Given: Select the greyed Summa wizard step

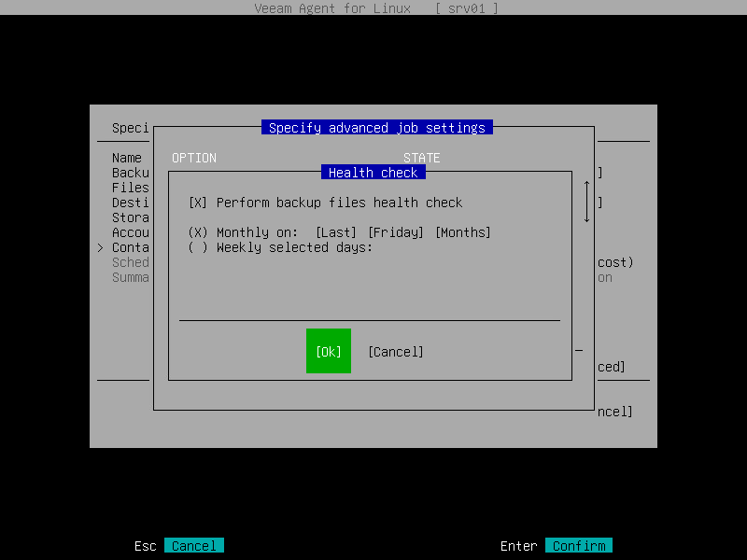Looking at the screenshot, I should 131,277.
